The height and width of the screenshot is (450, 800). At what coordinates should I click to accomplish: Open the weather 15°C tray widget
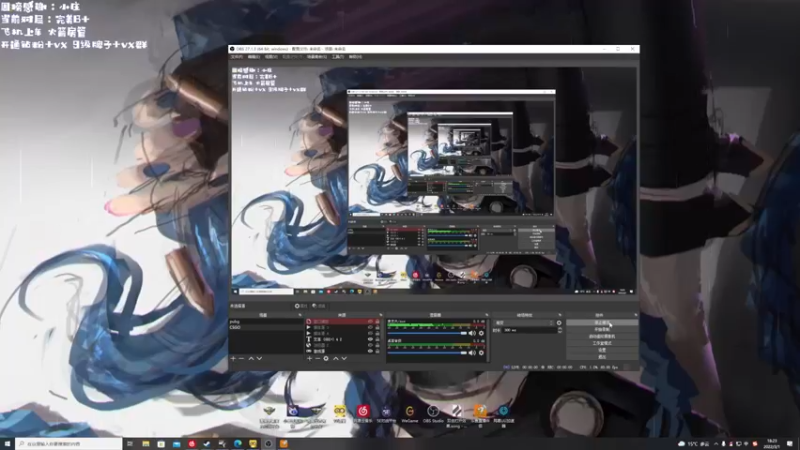694,444
